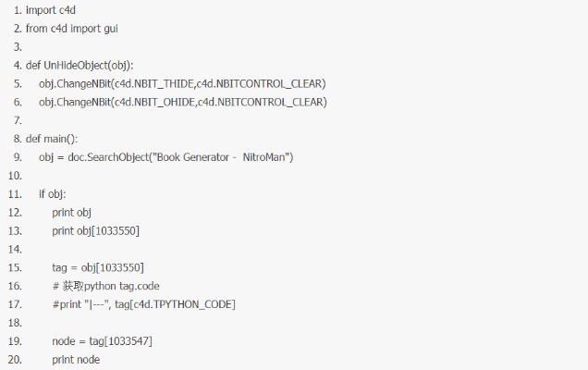This screenshot has width=588, height=370.
Task: Click line number 1
Action: tap(18, 11)
